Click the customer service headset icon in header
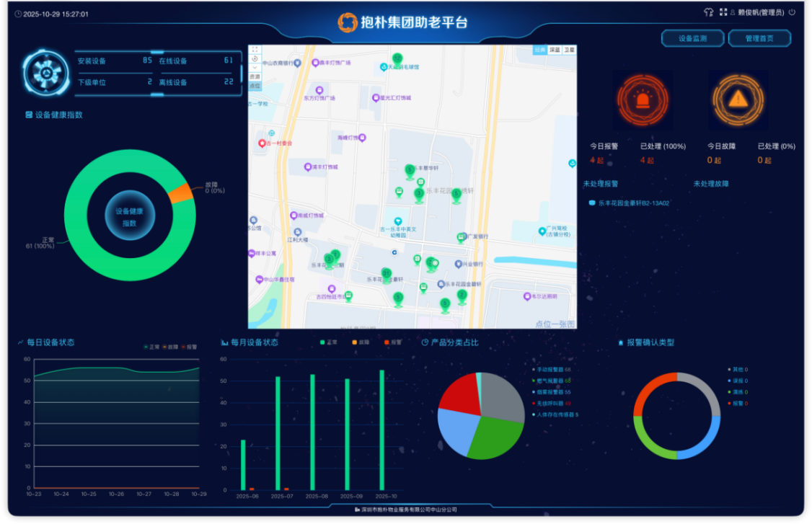Viewport: 812px width, 524px height. (x=710, y=12)
